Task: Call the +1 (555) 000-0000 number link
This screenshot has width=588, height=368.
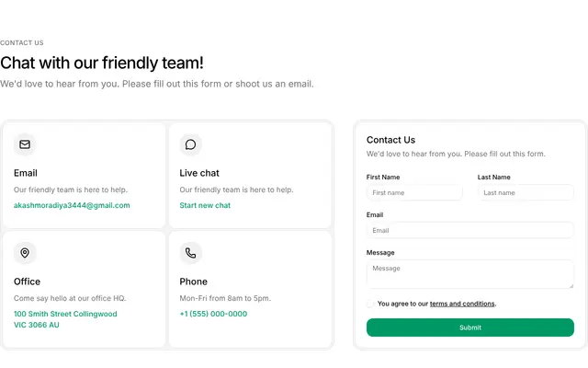Action: pyautogui.click(x=213, y=314)
